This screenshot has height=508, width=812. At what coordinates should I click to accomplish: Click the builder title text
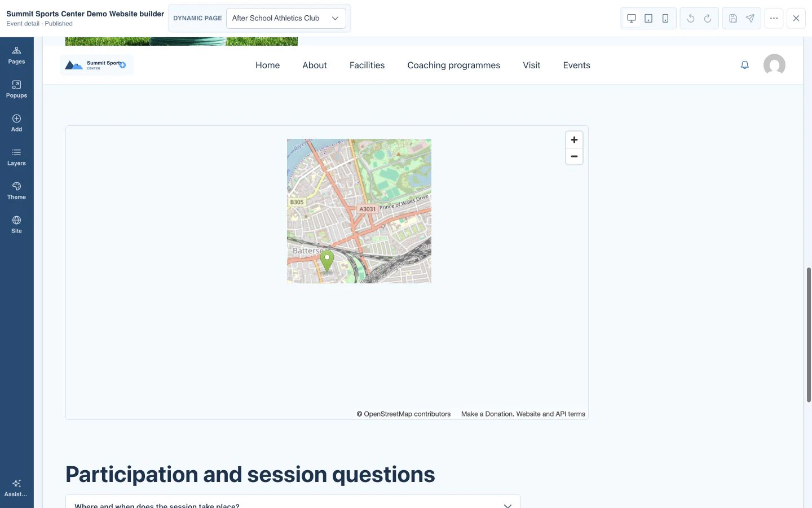point(85,14)
